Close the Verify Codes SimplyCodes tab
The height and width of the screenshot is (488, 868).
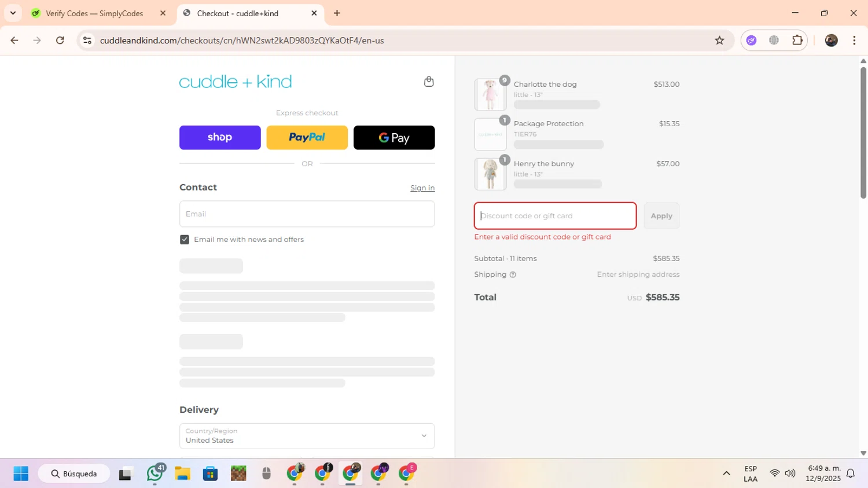coord(163,13)
